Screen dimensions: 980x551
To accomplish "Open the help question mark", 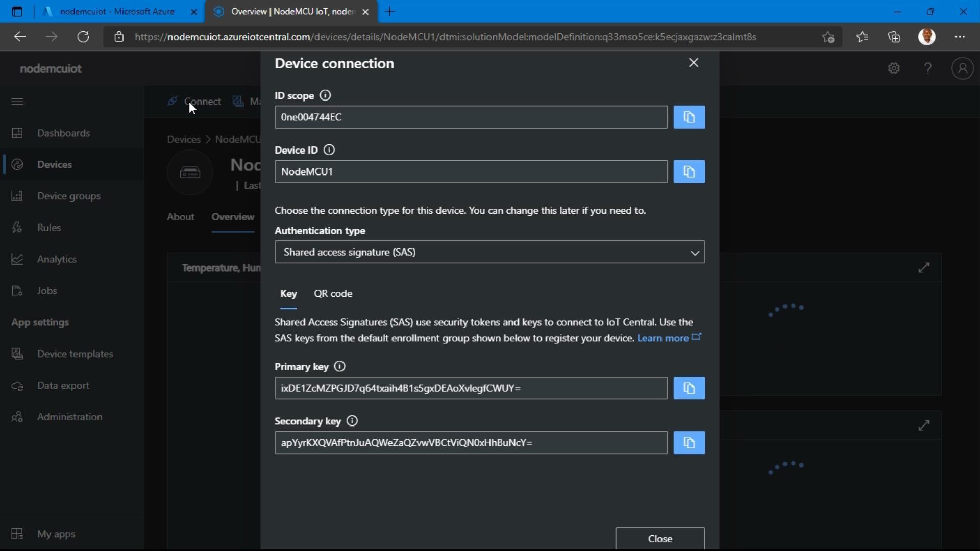I will 928,68.
